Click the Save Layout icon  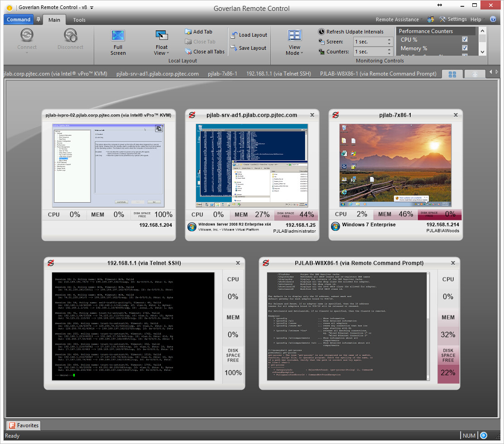click(234, 48)
